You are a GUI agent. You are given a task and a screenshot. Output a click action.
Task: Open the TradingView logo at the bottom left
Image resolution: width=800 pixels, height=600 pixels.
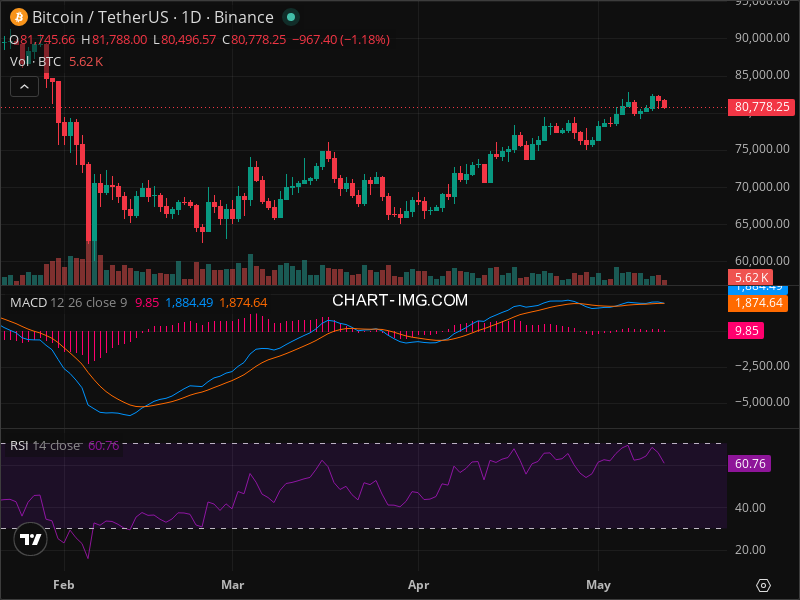click(30, 539)
